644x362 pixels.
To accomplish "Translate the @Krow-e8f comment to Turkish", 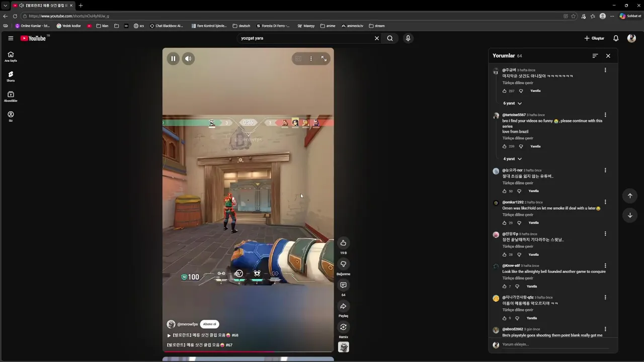I will click(518, 278).
